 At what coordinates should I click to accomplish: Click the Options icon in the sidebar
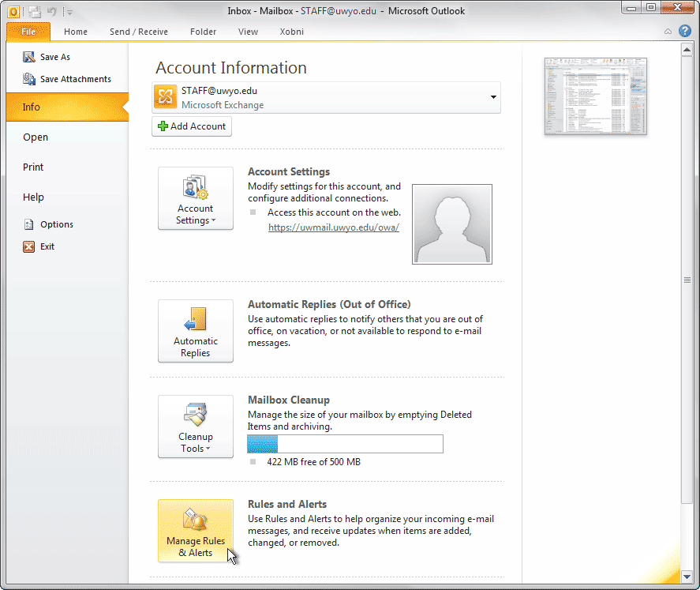pos(29,224)
